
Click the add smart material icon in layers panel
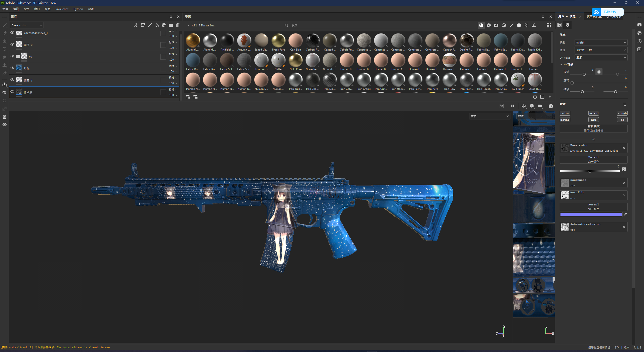[164, 25]
